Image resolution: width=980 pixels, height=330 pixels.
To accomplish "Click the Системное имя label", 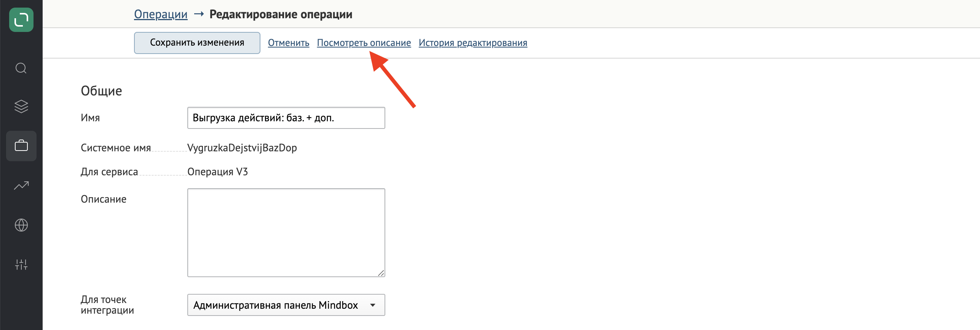I will point(116,148).
